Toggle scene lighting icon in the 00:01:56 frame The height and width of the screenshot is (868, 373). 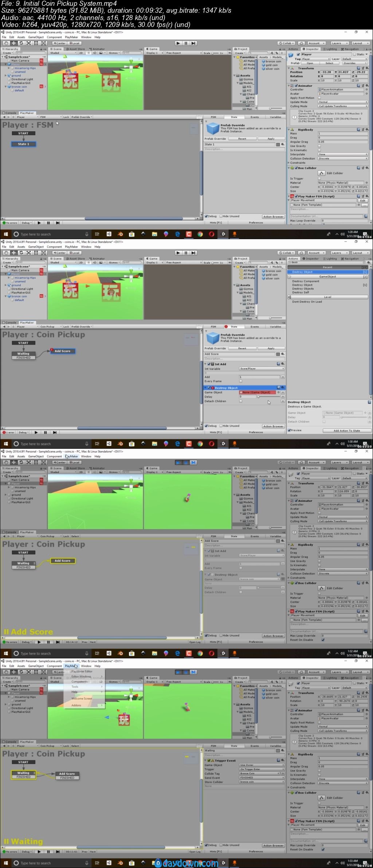coord(89,53)
